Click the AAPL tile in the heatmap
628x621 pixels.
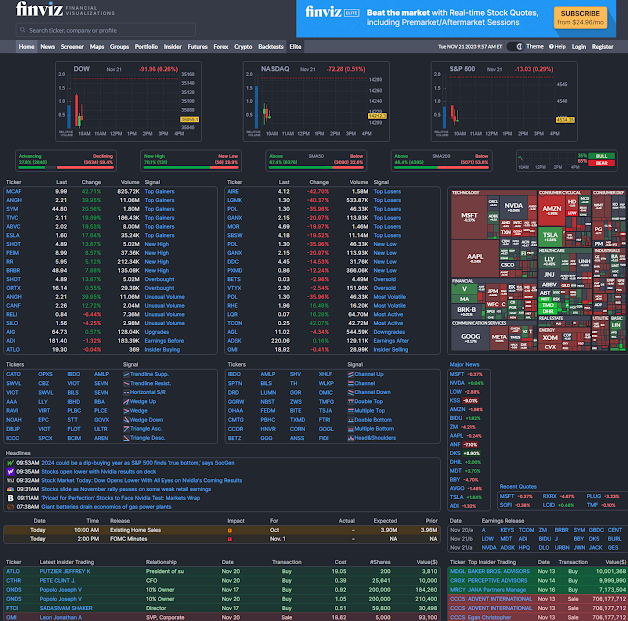[x=475, y=258]
